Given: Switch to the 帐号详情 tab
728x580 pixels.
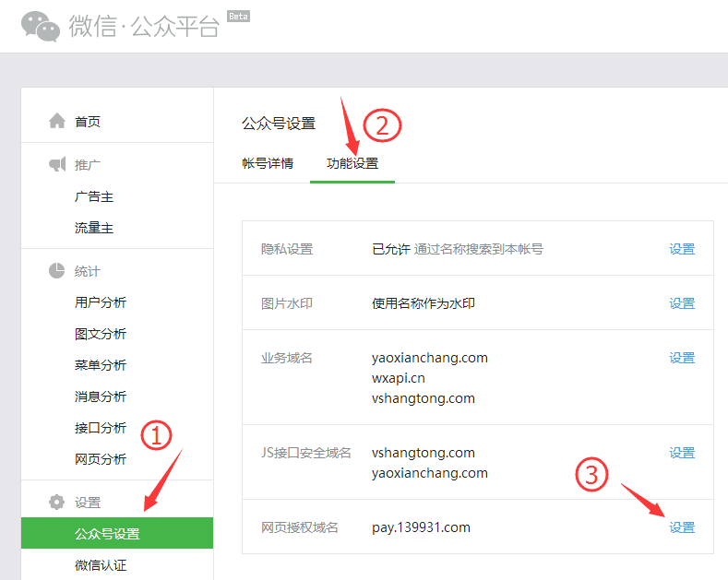Looking at the screenshot, I should tap(268, 163).
